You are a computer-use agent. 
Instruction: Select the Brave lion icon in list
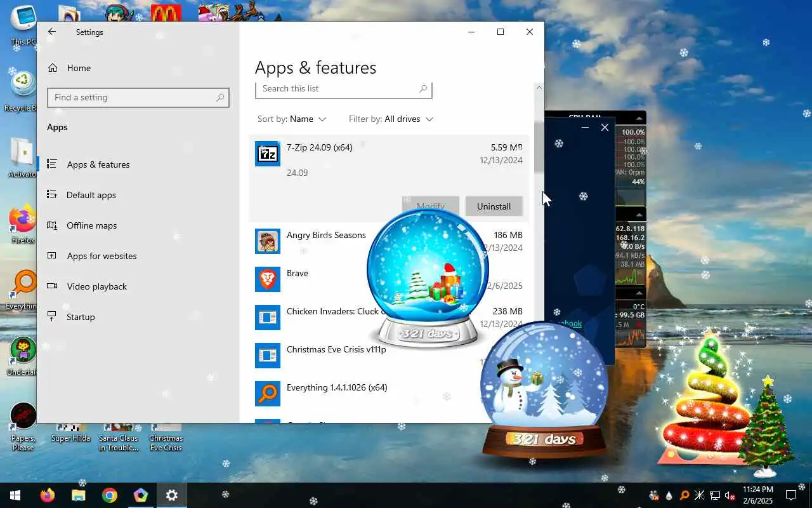click(268, 279)
